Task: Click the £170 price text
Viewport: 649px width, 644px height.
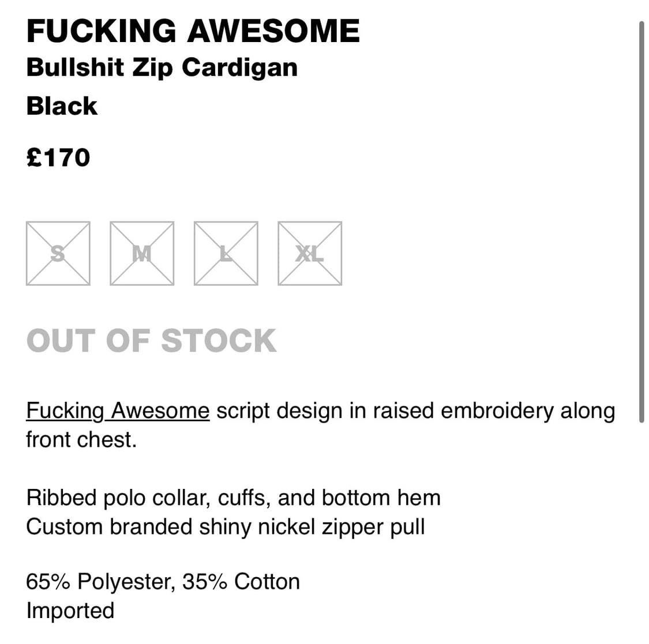Action: point(59,157)
